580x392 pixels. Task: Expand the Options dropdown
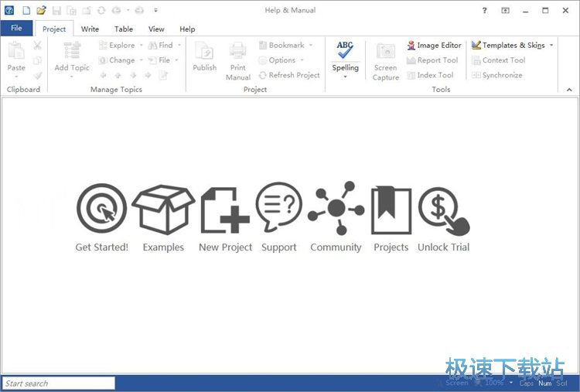302,60
